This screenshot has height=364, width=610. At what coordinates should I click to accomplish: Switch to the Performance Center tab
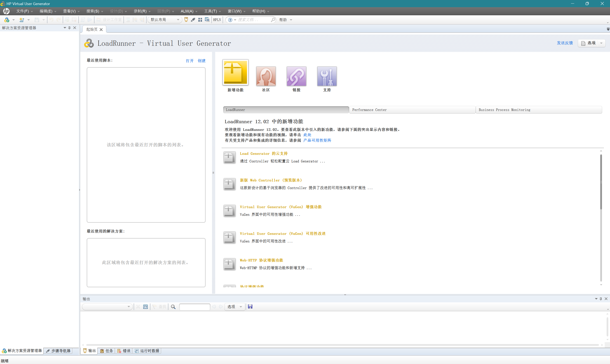[x=412, y=110]
